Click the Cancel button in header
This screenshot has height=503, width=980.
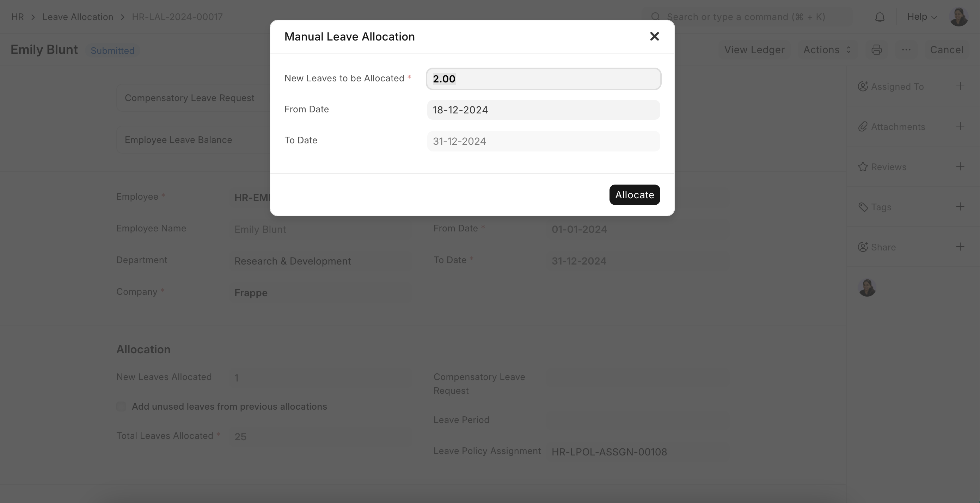947,50
